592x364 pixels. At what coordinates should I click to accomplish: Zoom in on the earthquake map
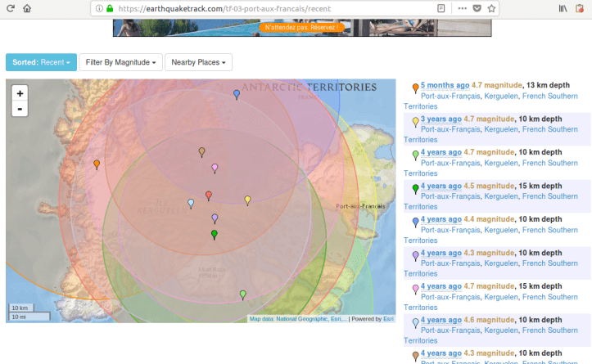(20, 93)
